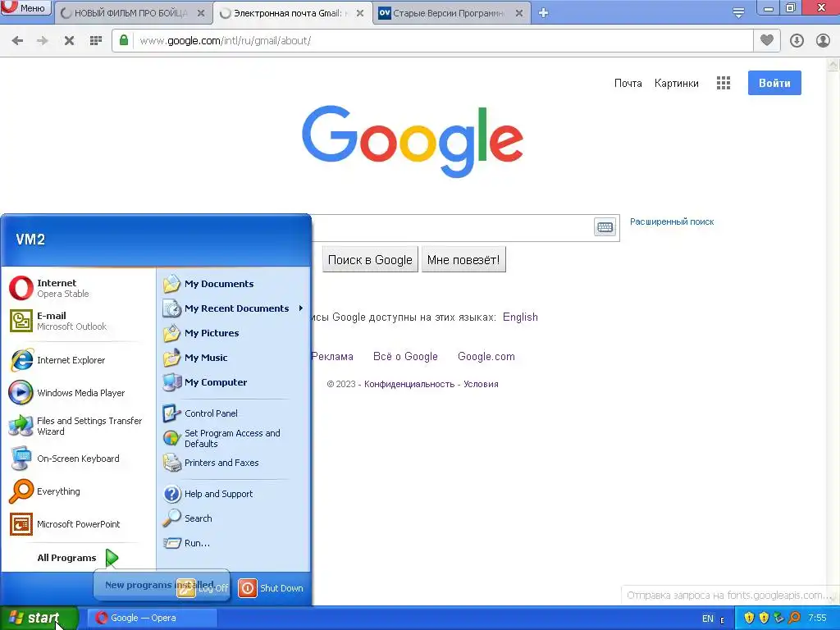
Task: Launch Internet Opera Stable from Start menu
Action: (x=78, y=288)
